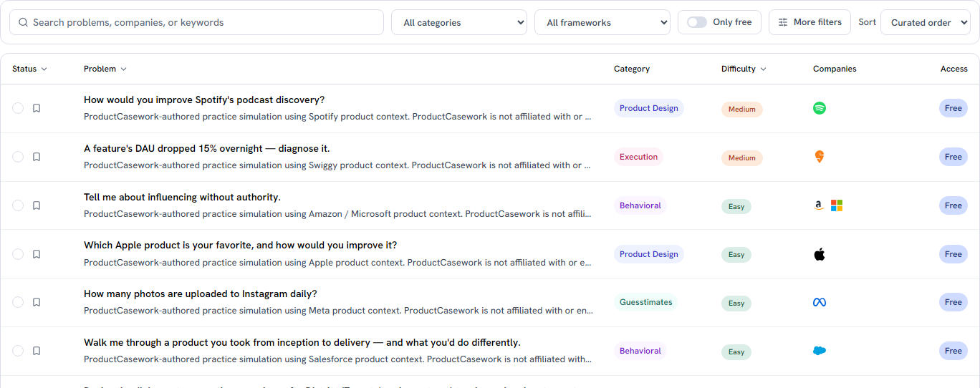The width and height of the screenshot is (980, 388).
Task: Click the Free badge on Meta row
Action: [x=953, y=302]
